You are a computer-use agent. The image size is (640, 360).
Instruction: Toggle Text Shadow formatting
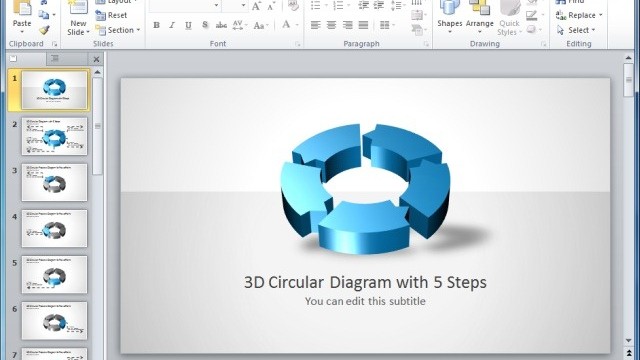[x=205, y=25]
